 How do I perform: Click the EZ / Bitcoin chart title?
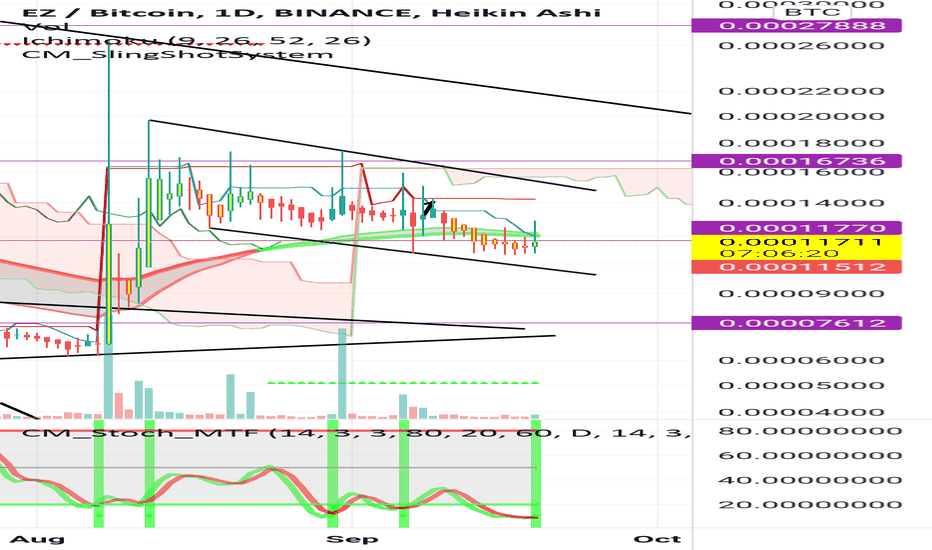(312, 12)
